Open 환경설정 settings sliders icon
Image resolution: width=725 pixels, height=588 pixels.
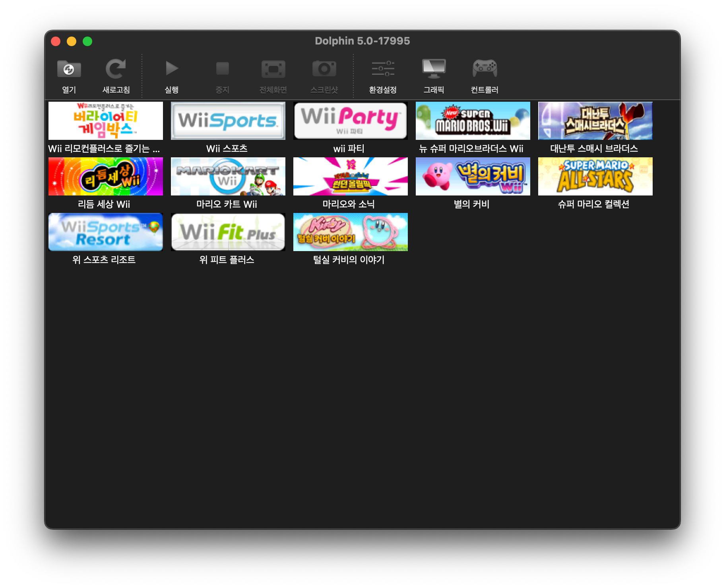point(383,68)
